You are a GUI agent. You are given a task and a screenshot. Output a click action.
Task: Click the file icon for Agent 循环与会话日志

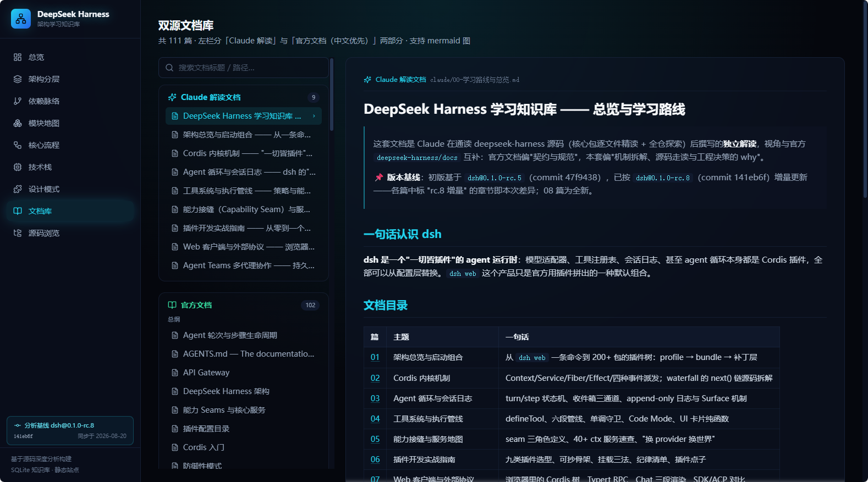point(175,172)
